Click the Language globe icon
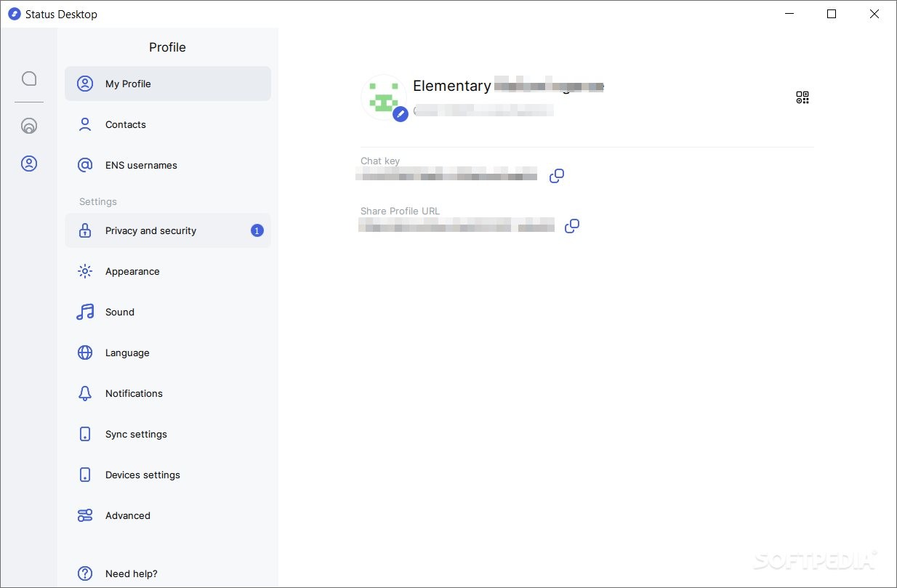The width and height of the screenshot is (897, 588). (x=85, y=353)
